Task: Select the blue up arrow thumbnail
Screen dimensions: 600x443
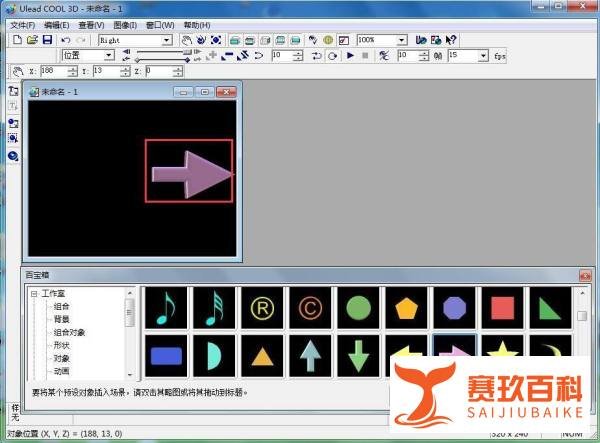Action: click(310, 356)
